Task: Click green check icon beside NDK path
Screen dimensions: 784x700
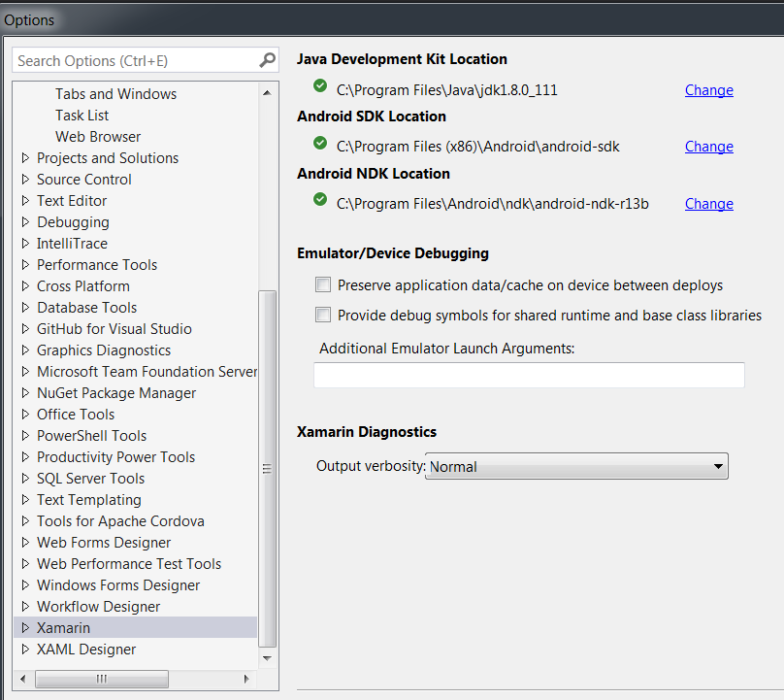Action: click(x=320, y=200)
